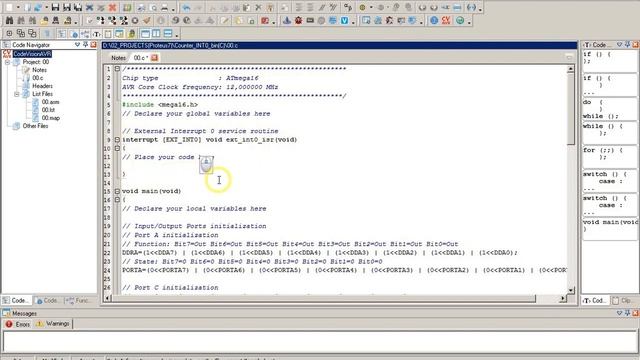This screenshot has height=360, width=640.
Task: Click the orange checkmark syntax check icon
Action: [x=147, y=20]
